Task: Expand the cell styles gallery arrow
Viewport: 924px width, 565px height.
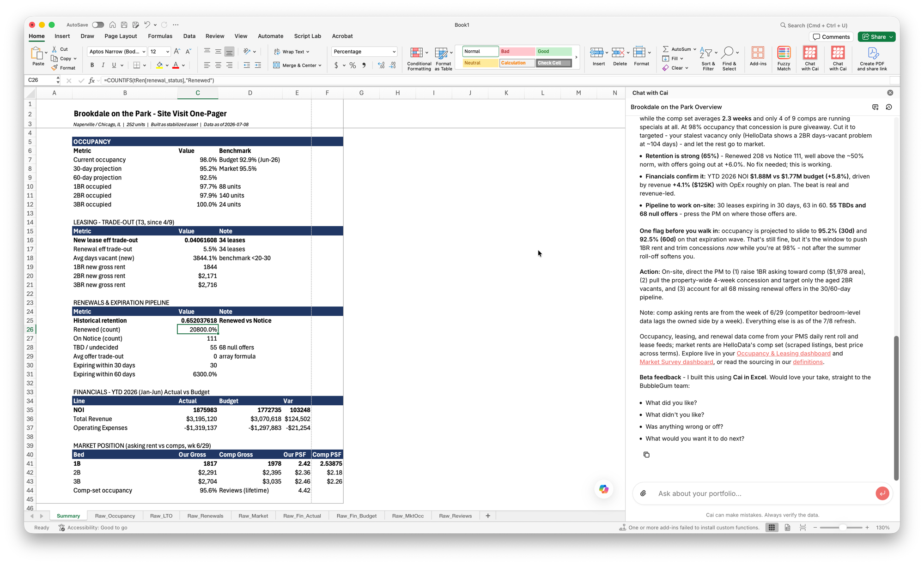Action: (x=576, y=57)
